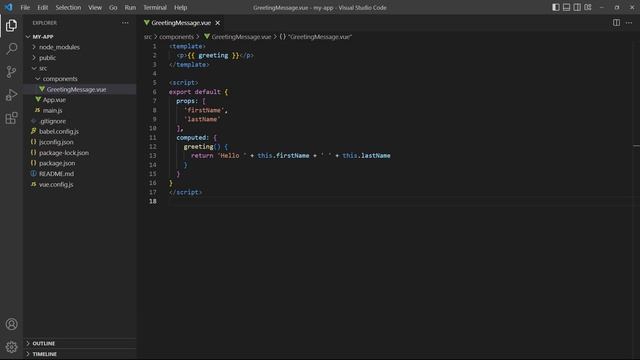The width and height of the screenshot is (640, 360).
Task: Click the src breadcrumb segment
Action: (x=148, y=37)
